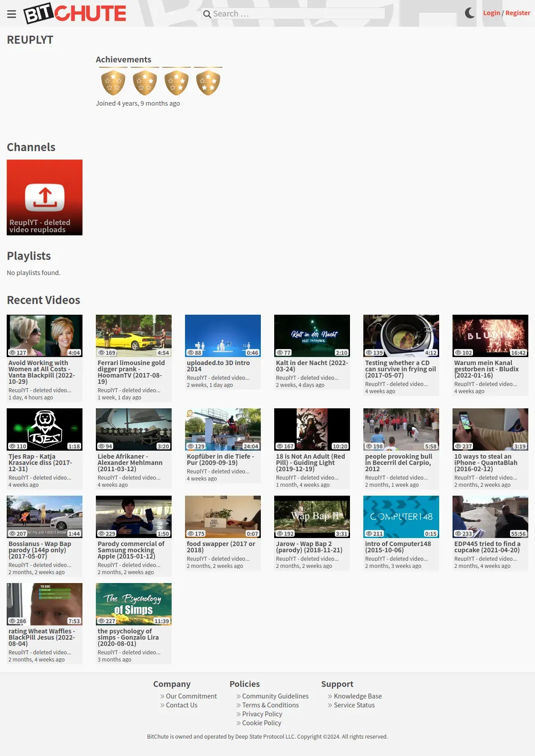
Task: Open 'Testing whether a CD can survive' title
Action: 400,369
